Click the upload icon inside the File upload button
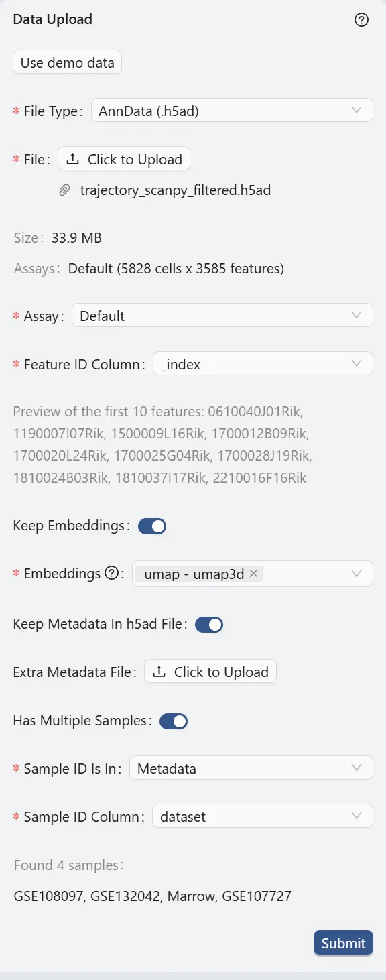Screen dimensions: 386x980 pos(73,159)
